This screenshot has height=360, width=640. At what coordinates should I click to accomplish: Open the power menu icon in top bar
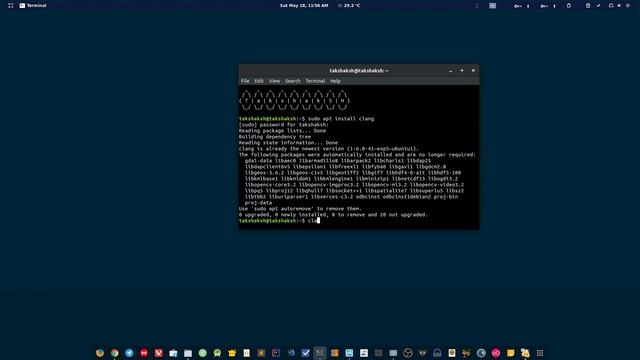(628, 6)
